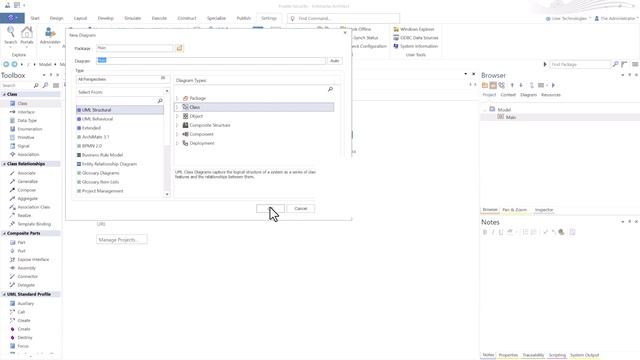640x360 pixels.
Task: Expand the Deployment diagram type
Action: point(177,143)
